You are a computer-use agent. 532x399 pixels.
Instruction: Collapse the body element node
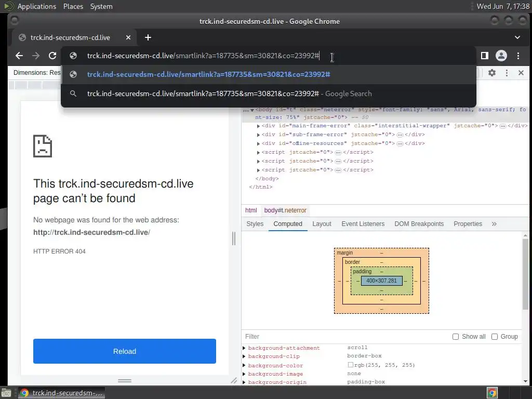(x=252, y=110)
